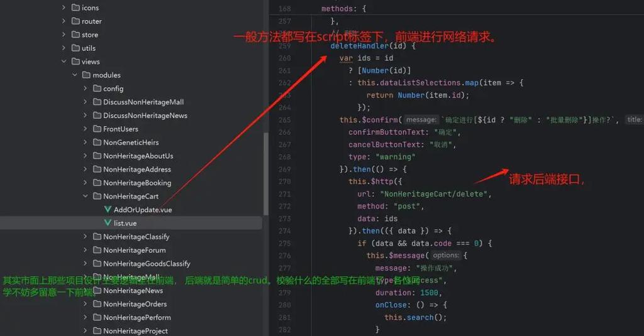Click the NonHeritageGoodsClassify folder icon
The height and width of the screenshot is (336, 644).
(x=97, y=263)
